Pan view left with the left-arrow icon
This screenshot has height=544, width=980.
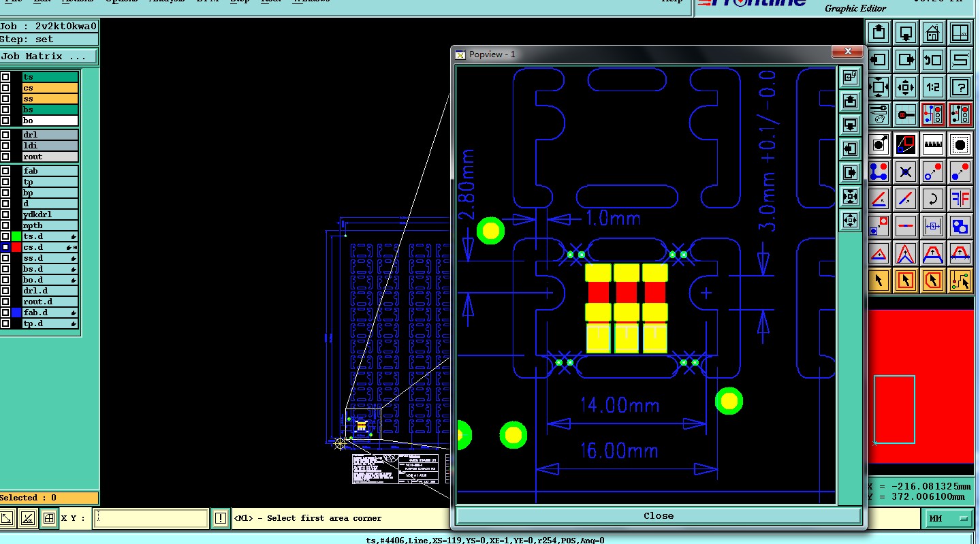[x=879, y=59]
